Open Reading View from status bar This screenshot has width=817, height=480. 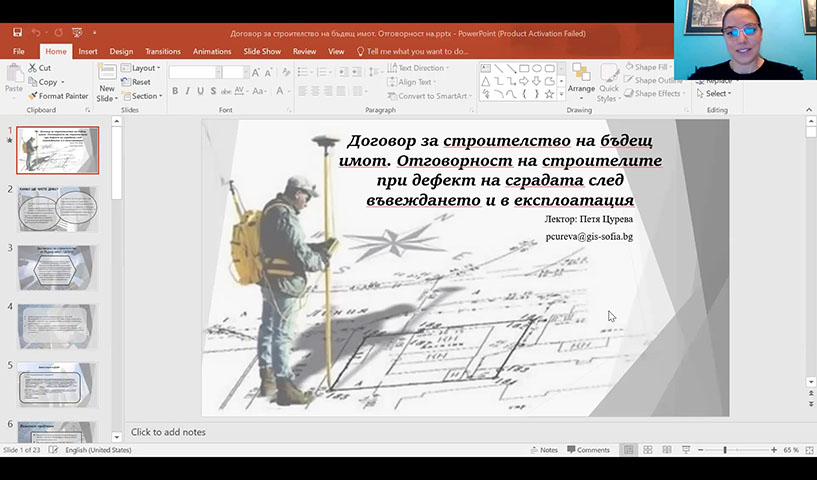click(x=667, y=450)
